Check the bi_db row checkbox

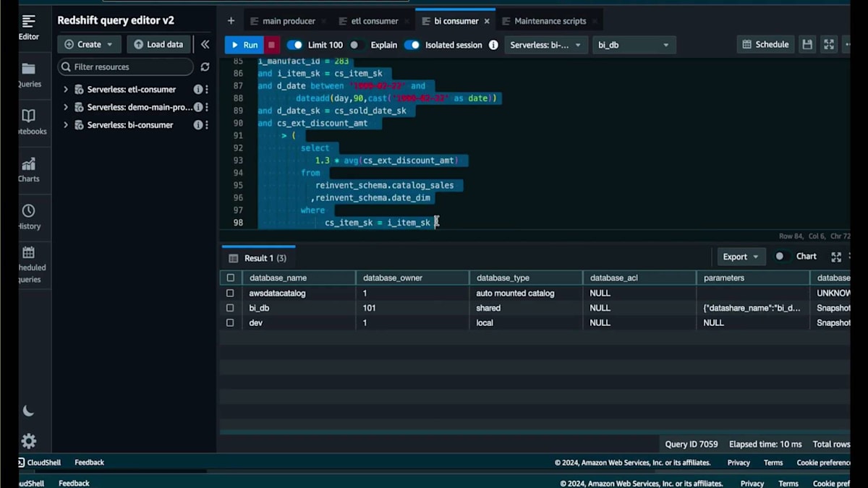pos(230,308)
